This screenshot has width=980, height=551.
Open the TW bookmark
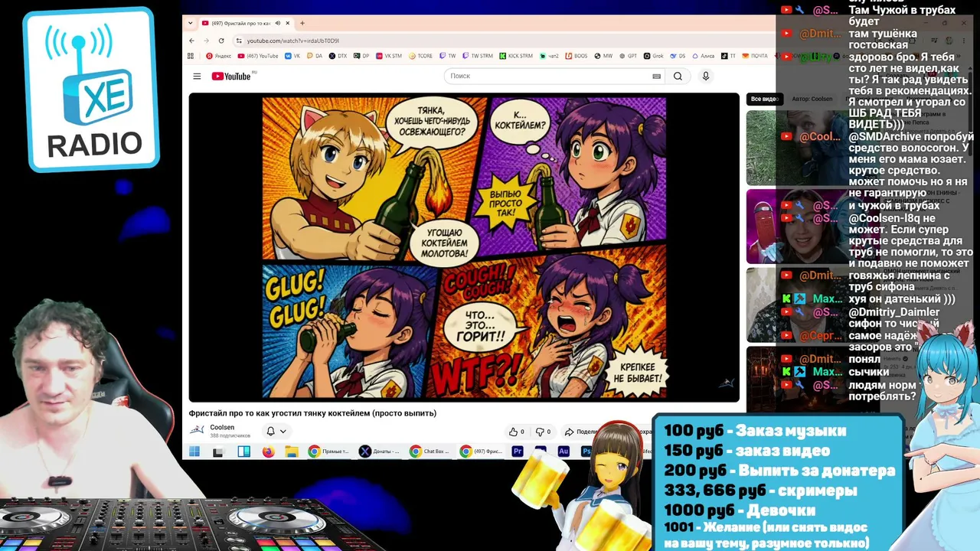(x=448, y=56)
